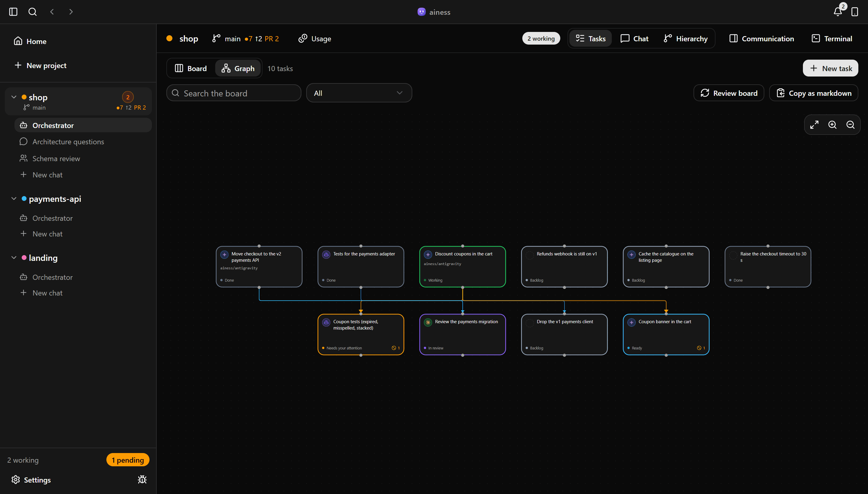Open the bug report icon near Settings
This screenshot has height=494, width=868.
coord(142,480)
